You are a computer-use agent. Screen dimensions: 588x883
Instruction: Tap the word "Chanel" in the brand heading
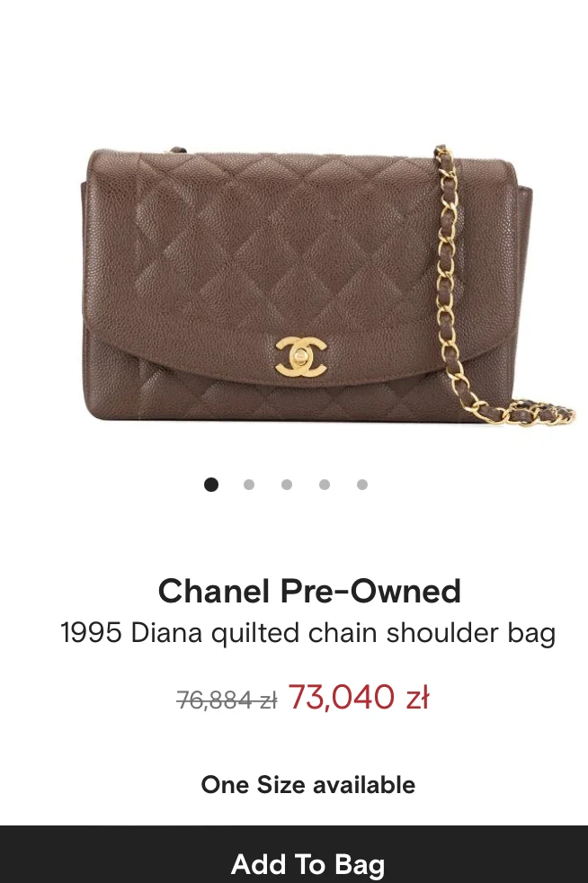coord(213,591)
